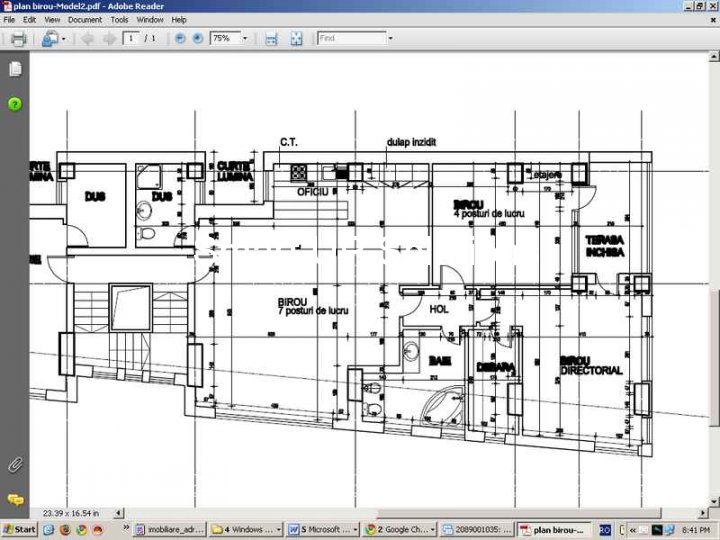Click the zoom out button
Viewport: 720px width, 540px height.
(180, 39)
